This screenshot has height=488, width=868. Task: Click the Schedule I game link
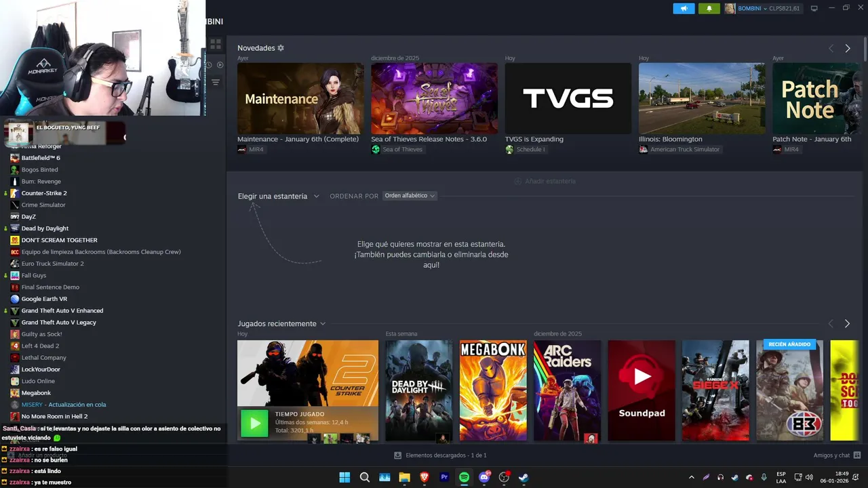(x=530, y=149)
